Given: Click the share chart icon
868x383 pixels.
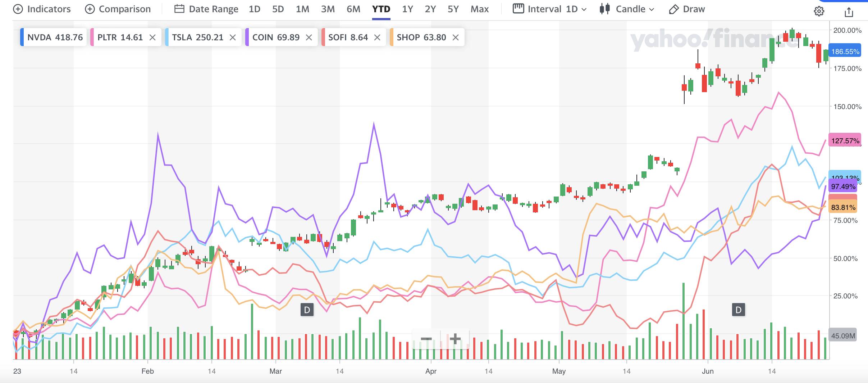Looking at the screenshot, I should 849,12.
